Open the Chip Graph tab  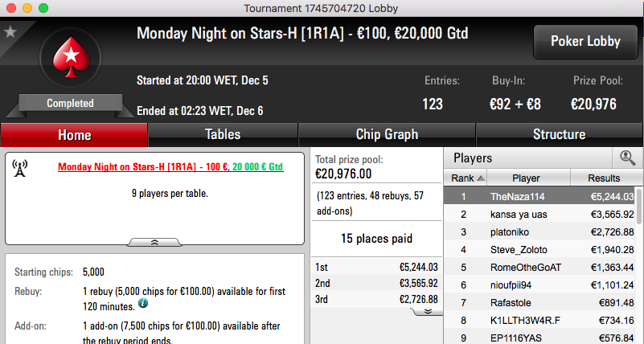coord(387,135)
